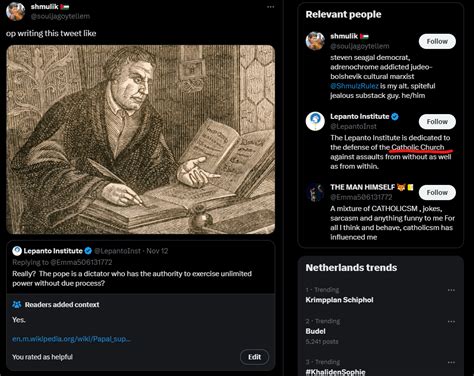Screen dimensions: 474x376
Task: Click Lepanto Institute avatar in quoted tweet
Action: pos(17,251)
